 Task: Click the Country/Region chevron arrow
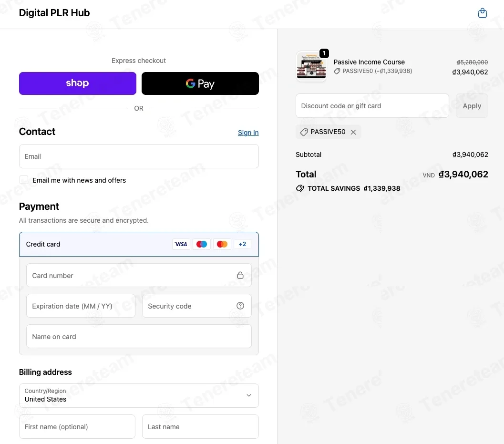[249, 395]
